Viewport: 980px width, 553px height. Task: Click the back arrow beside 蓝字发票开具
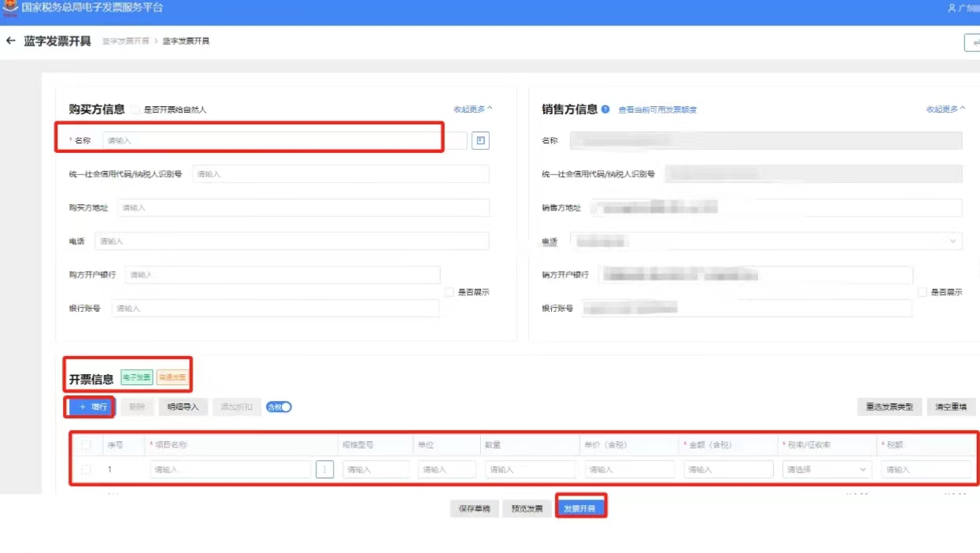coord(9,40)
